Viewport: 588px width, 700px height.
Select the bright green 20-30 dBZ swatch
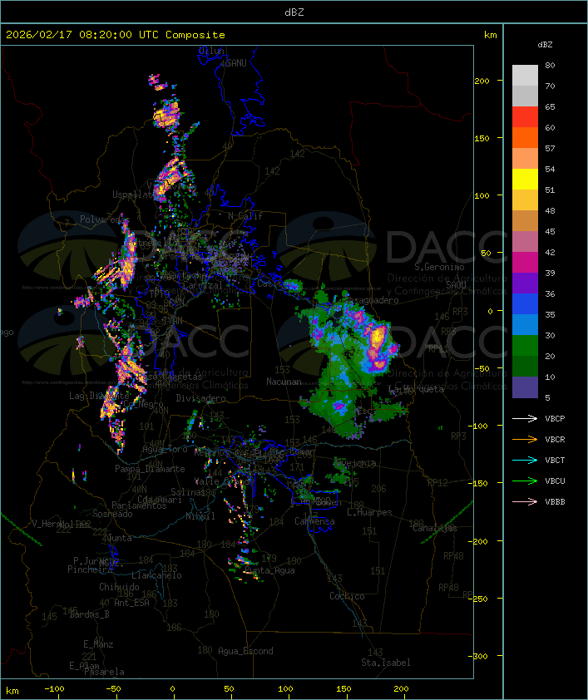525,346
